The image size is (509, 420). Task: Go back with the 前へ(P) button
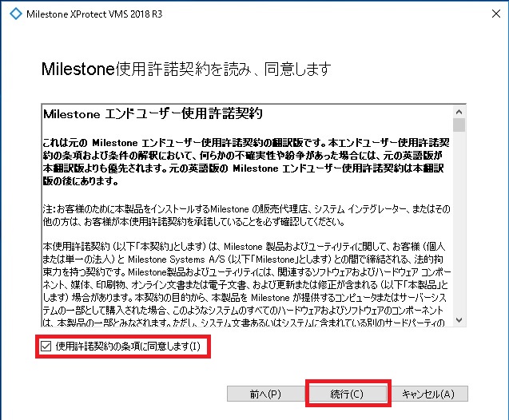pyautogui.click(x=265, y=394)
